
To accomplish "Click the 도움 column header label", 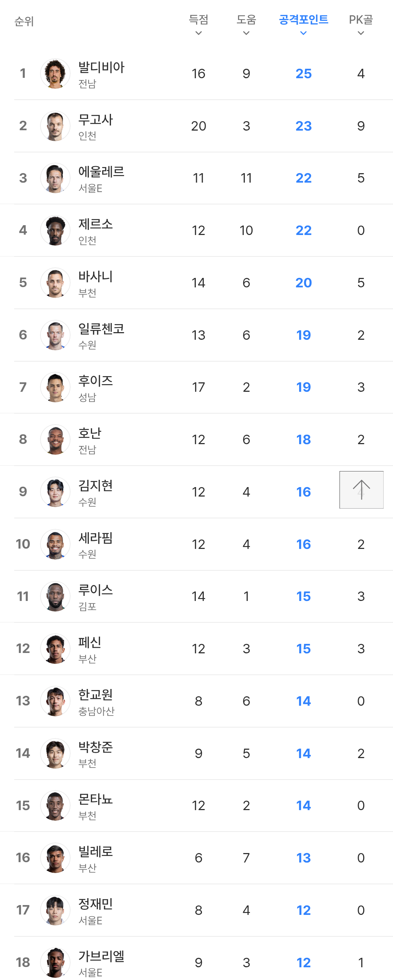I will click(x=246, y=20).
